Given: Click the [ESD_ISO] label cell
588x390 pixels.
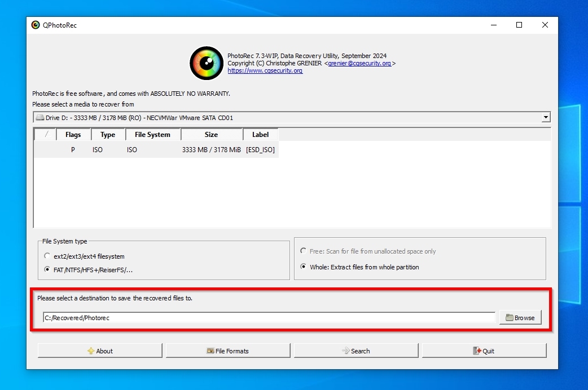Looking at the screenshot, I should (260, 150).
